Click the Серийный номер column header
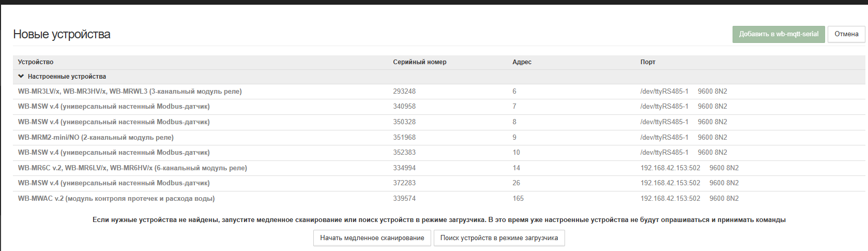 pos(419,62)
